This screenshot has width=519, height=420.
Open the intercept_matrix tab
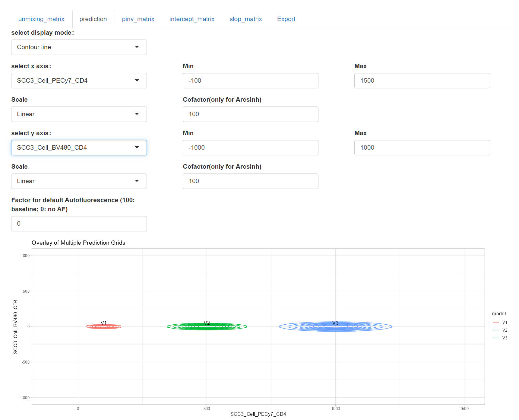pos(192,19)
